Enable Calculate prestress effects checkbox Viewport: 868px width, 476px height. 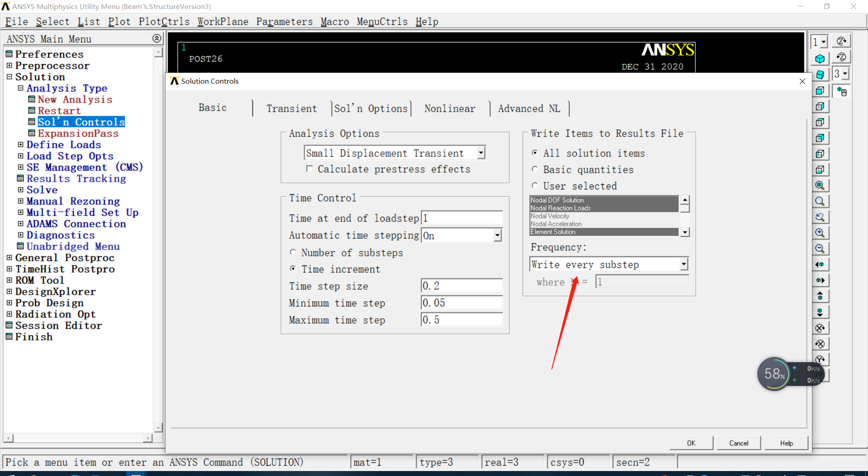pos(310,169)
